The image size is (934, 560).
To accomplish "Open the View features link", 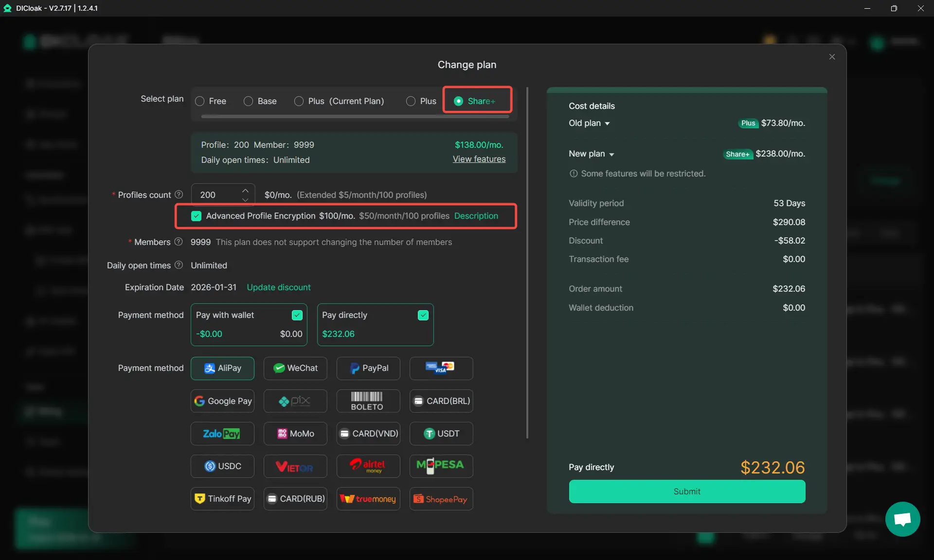I will point(479,159).
